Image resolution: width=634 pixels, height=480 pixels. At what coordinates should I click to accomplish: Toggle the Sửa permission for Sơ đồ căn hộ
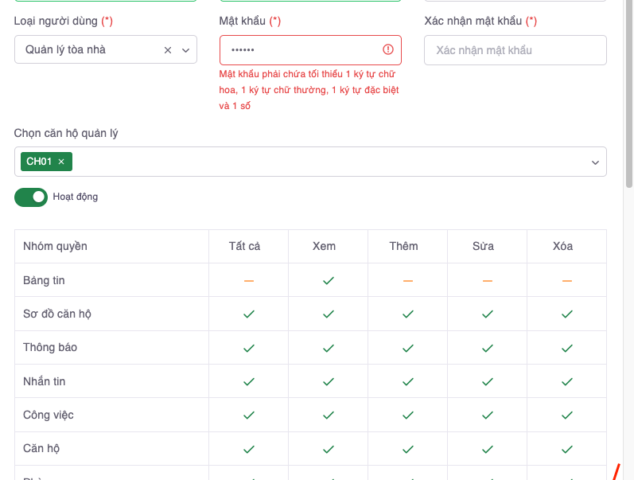tap(487, 314)
